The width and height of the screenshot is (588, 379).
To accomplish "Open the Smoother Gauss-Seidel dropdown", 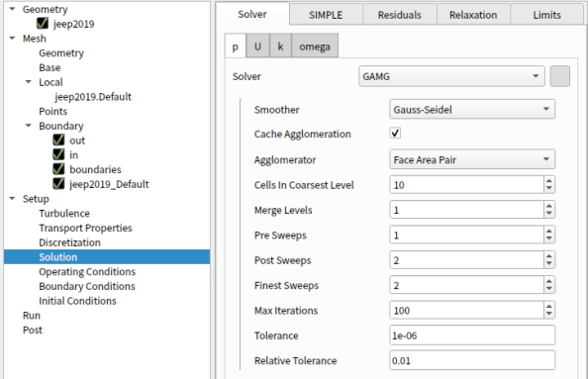I will click(x=472, y=110).
